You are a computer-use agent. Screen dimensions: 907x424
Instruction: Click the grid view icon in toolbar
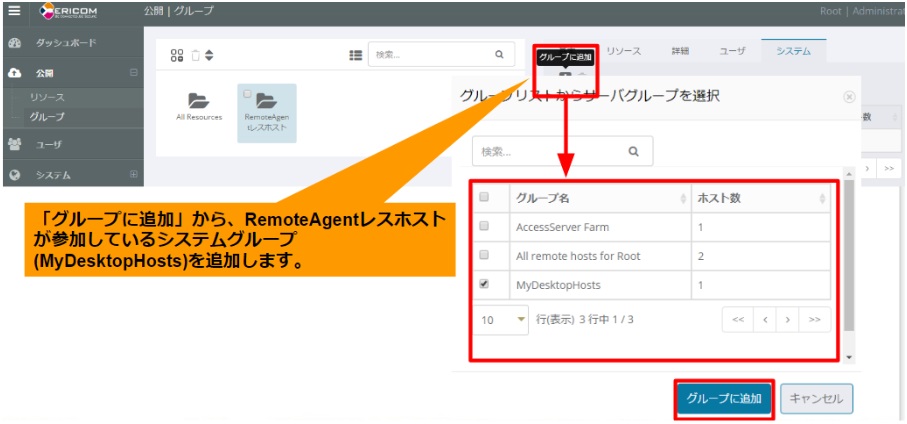(177, 55)
